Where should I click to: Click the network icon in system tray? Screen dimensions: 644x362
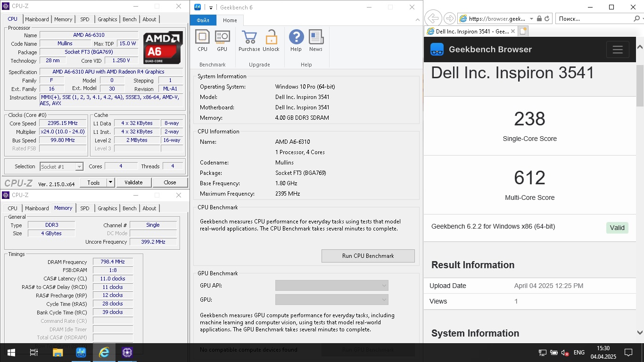pyautogui.click(x=543, y=353)
